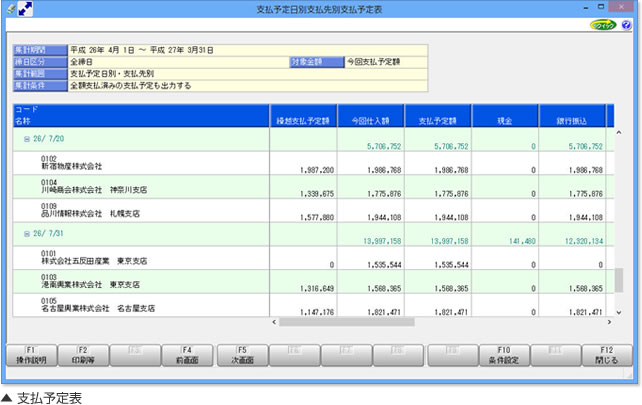Image resolution: width=642 pixels, height=405 pixels.
Task: Go to previous screen with F4 前画面
Action: (x=185, y=356)
